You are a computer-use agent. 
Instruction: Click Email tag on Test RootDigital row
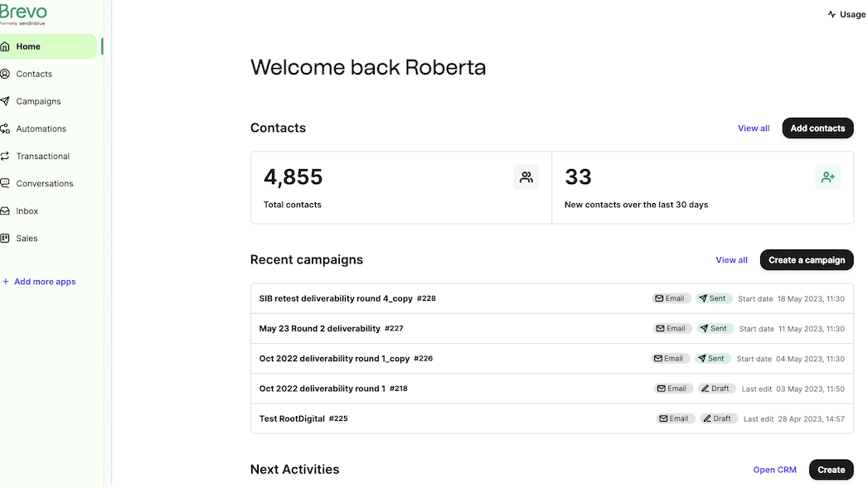coord(675,418)
